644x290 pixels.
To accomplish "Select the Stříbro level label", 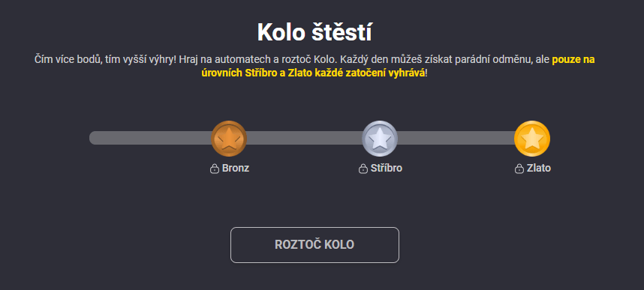I will (387, 168).
